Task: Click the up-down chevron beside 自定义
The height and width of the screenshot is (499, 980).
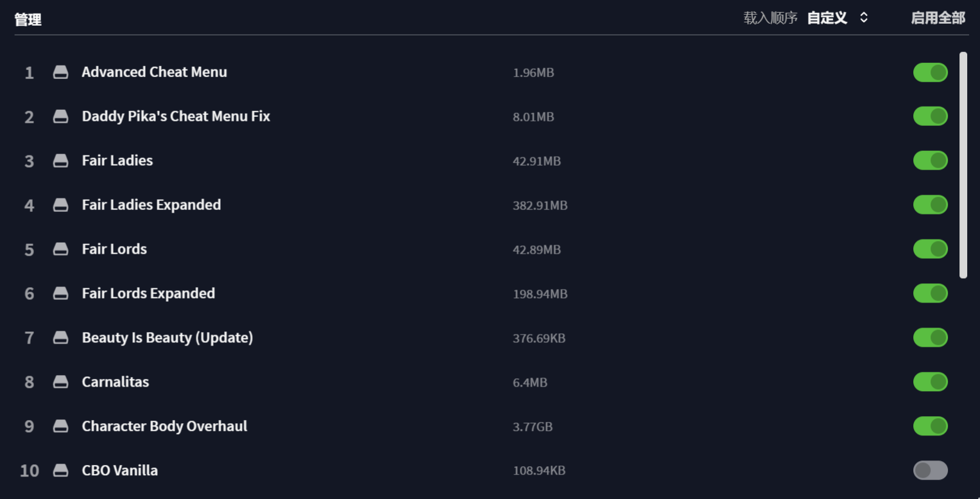Action: click(864, 18)
